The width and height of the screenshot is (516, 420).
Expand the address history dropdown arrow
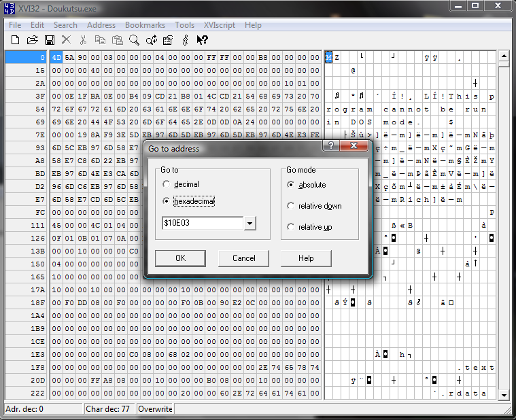(x=250, y=224)
